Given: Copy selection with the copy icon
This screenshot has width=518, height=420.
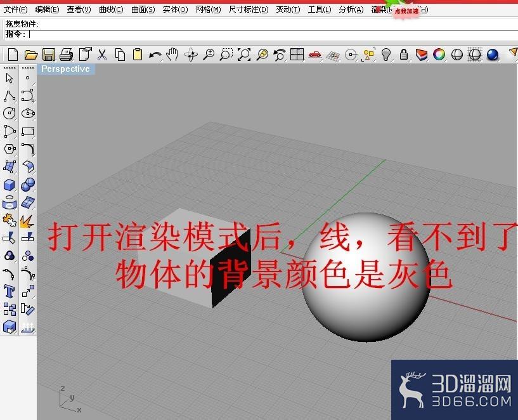Looking at the screenshot, I should click(x=120, y=54).
